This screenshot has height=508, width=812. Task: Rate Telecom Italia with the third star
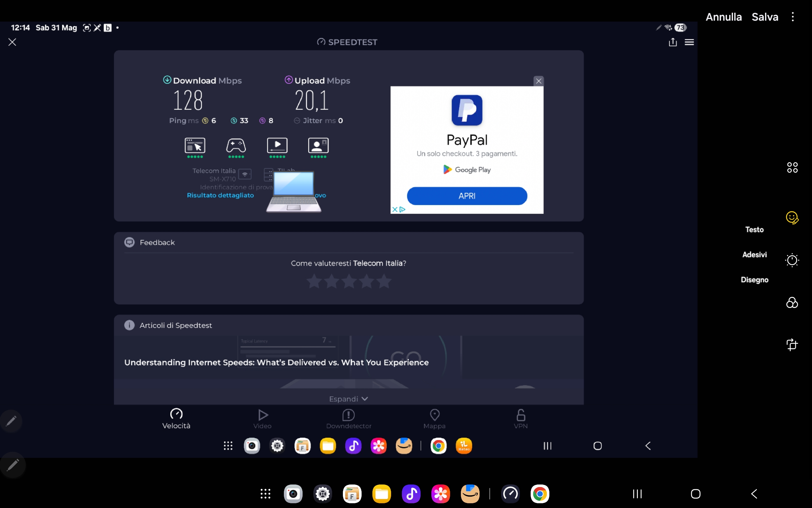tap(349, 281)
